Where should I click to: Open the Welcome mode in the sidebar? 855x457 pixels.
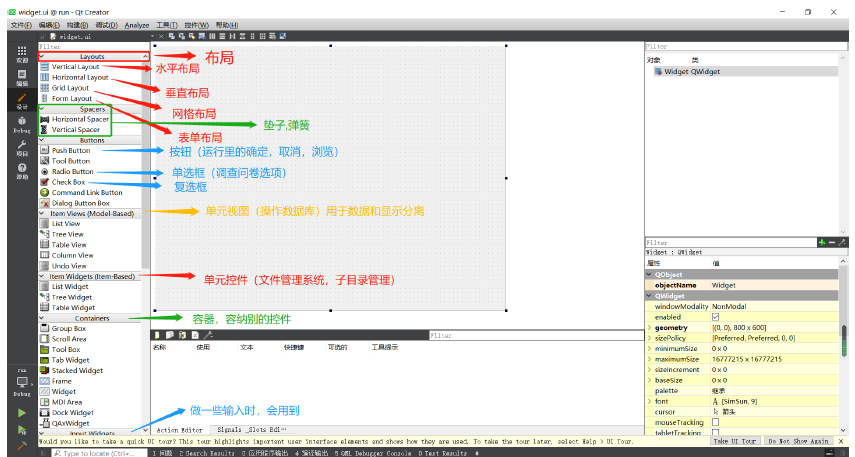pyautogui.click(x=22, y=55)
